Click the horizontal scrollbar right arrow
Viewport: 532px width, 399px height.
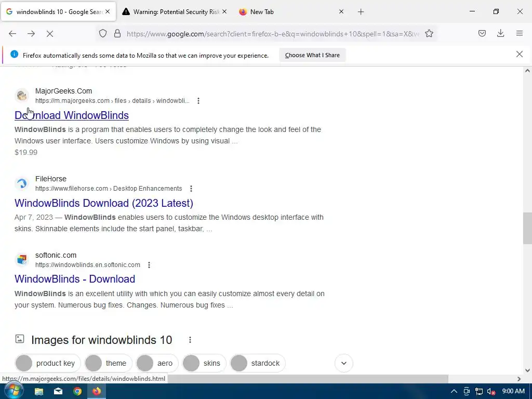pos(519,379)
